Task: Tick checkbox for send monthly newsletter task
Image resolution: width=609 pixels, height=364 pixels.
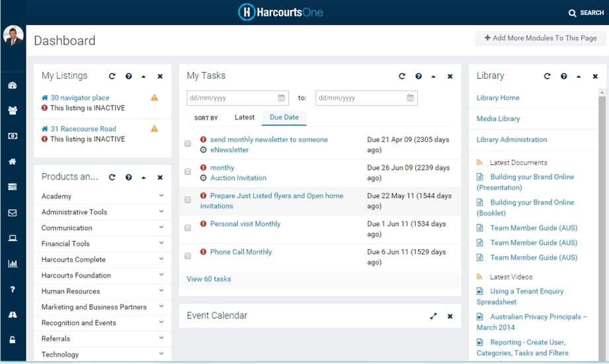Action: point(188,143)
